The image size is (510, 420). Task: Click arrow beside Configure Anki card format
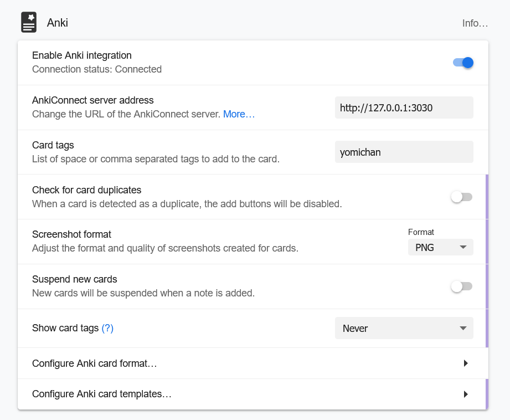pyautogui.click(x=466, y=363)
